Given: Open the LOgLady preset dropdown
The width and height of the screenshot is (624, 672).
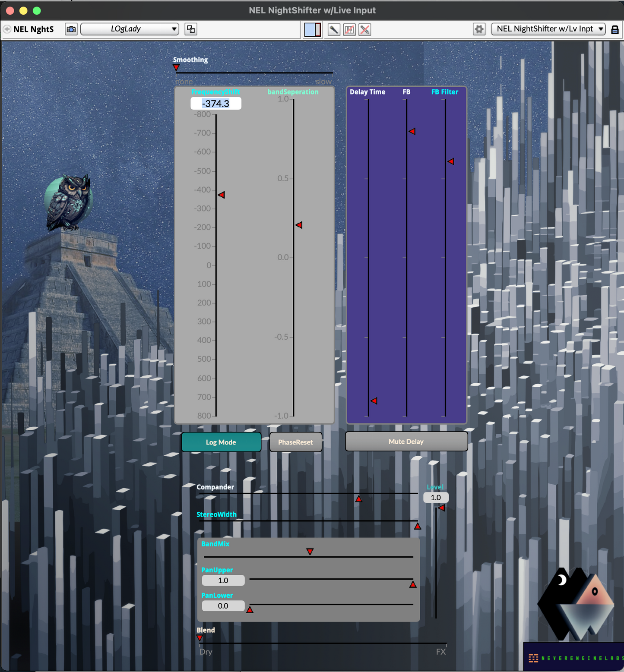Looking at the screenshot, I should (x=130, y=29).
